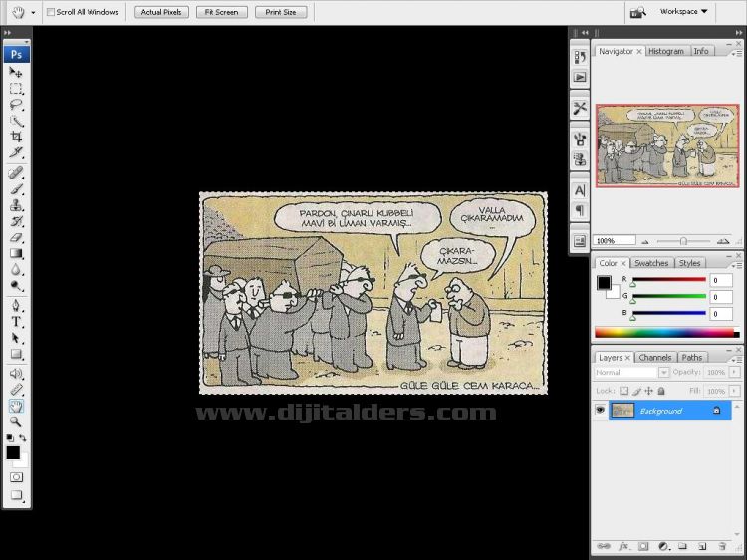747x560 pixels.
Task: Open the Paragraph panel icon
Action: [580, 210]
